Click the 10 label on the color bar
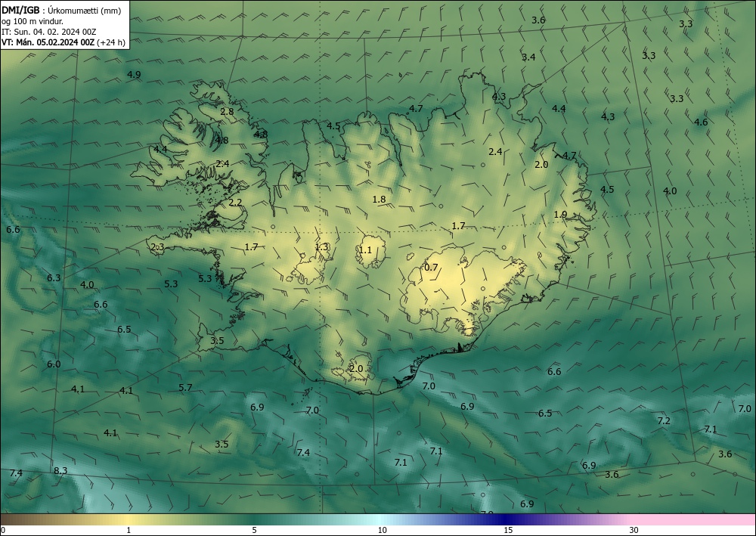 point(382,530)
